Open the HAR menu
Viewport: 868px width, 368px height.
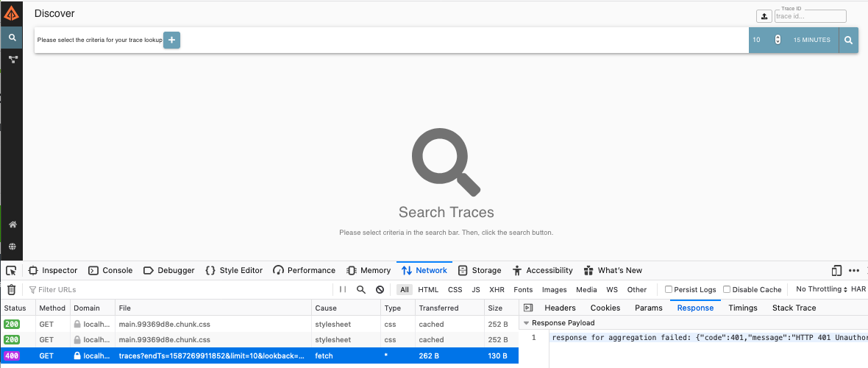(858, 289)
